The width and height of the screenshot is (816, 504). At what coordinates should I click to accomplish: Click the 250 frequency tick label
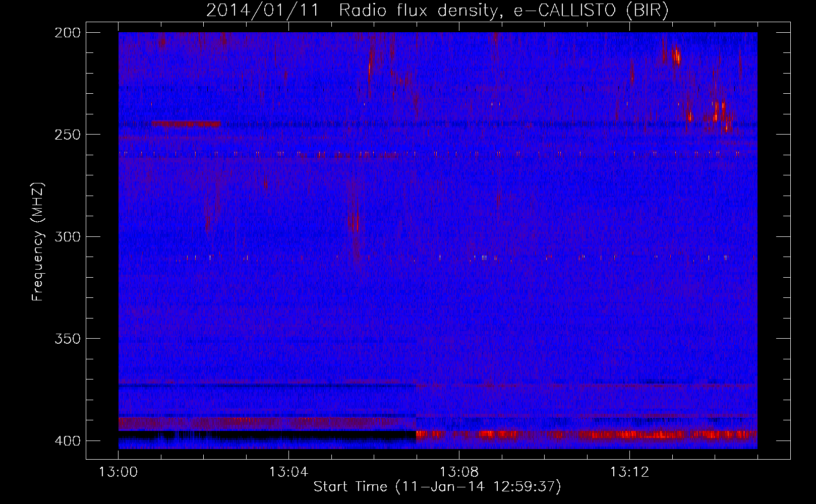(68, 135)
